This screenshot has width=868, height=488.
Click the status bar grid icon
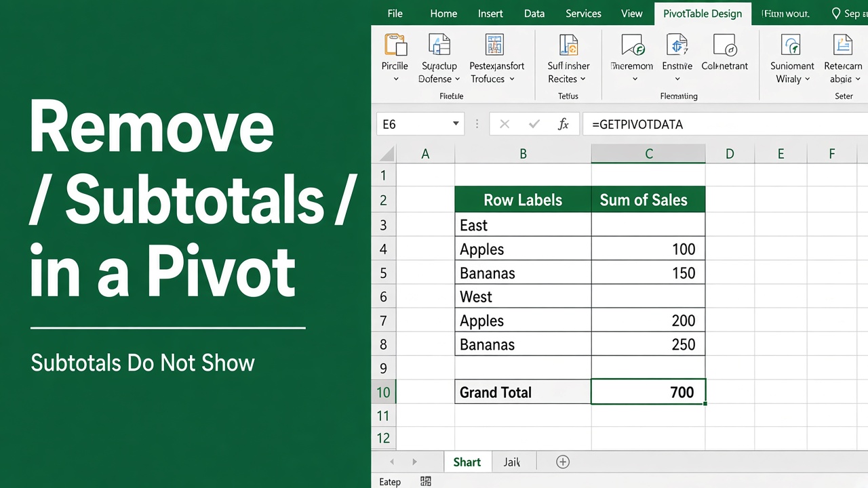pyautogui.click(x=426, y=481)
